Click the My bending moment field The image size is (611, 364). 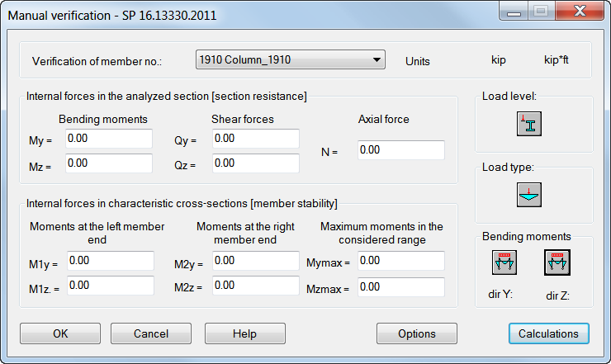(110, 139)
